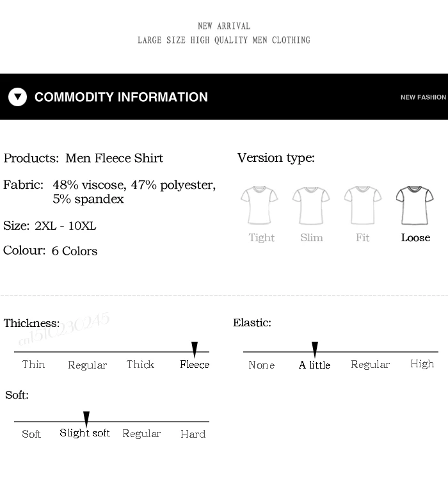Click the NEW ARRIVAL heading text
The height and width of the screenshot is (478, 448).
point(224,26)
